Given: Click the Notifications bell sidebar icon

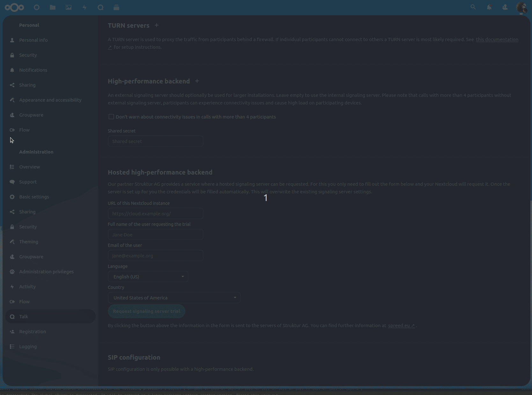Looking at the screenshot, I should coord(12,70).
